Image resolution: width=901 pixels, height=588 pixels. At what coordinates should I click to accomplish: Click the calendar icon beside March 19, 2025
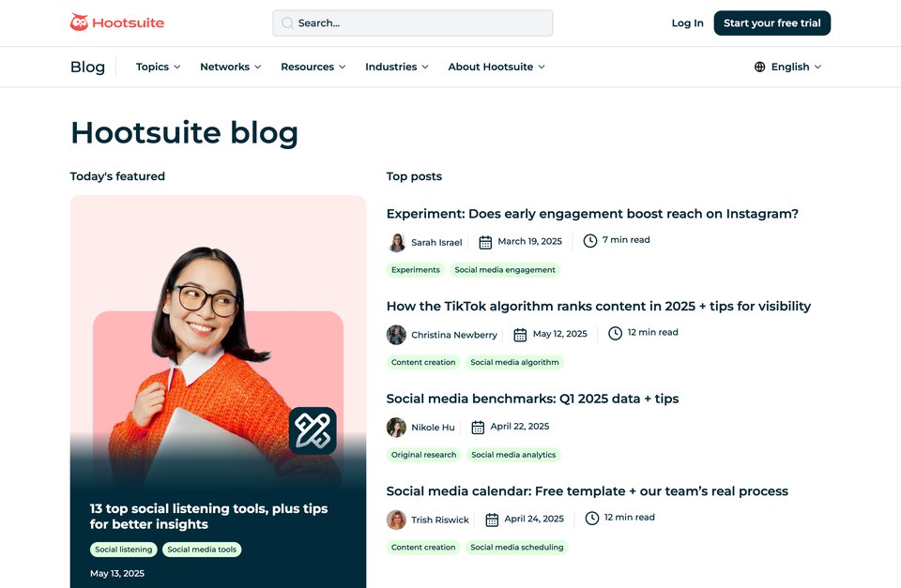(x=485, y=242)
